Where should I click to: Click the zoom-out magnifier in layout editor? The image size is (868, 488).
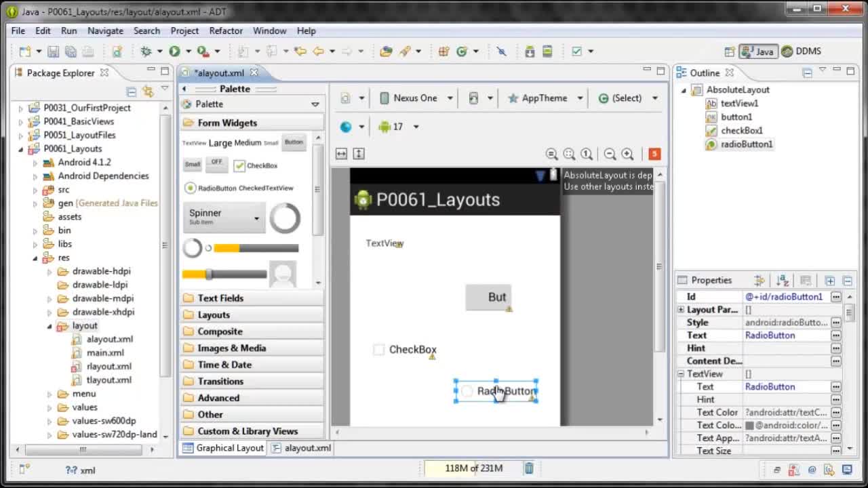click(x=610, y=154)
